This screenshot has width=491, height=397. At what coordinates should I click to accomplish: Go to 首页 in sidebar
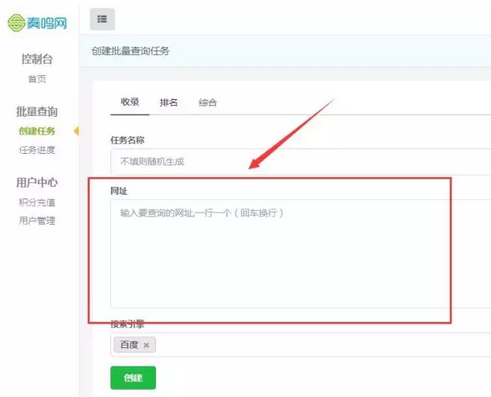[x=37, y=79]
